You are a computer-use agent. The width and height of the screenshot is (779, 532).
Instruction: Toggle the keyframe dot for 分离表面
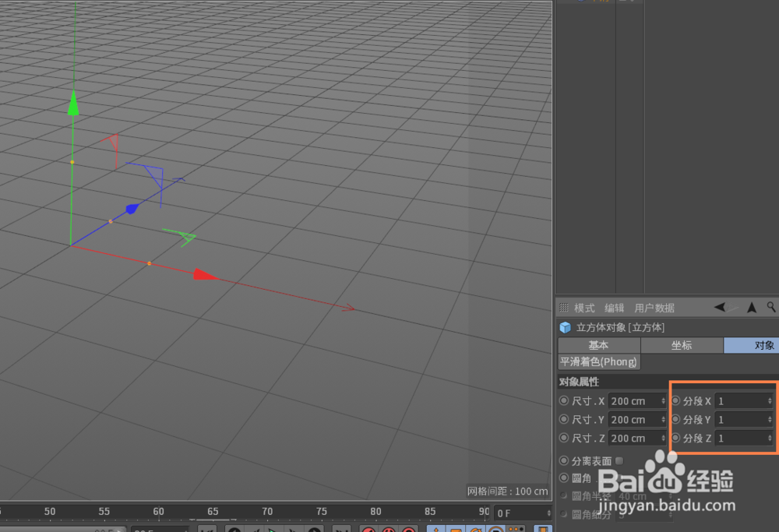[563, 460]
